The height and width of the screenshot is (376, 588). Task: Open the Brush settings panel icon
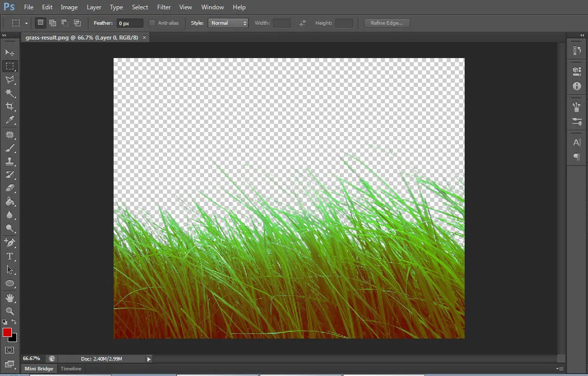tap(577, 121)
